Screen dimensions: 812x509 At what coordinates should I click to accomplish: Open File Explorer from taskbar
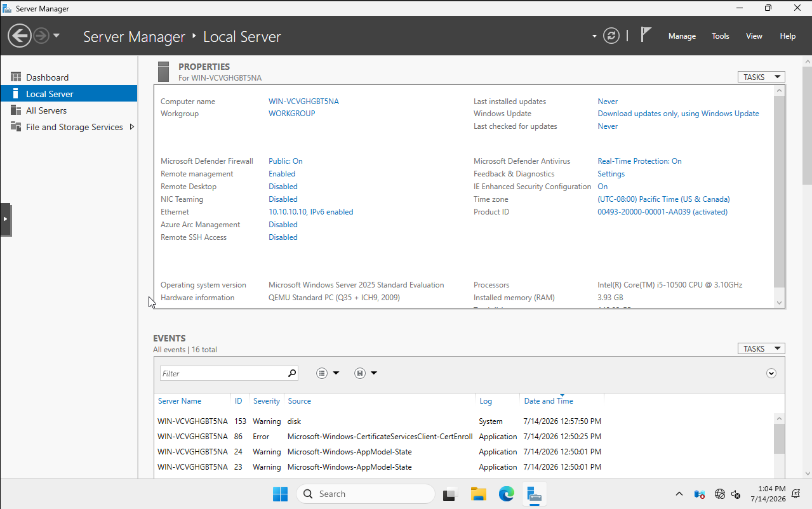(x=479, y=494)
